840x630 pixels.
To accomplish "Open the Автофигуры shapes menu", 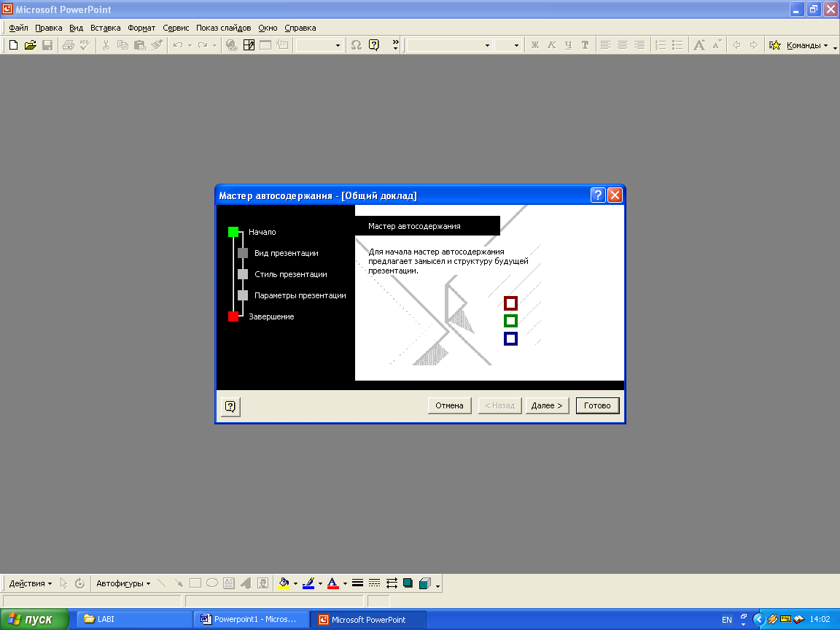I will (x=123, y=583).
